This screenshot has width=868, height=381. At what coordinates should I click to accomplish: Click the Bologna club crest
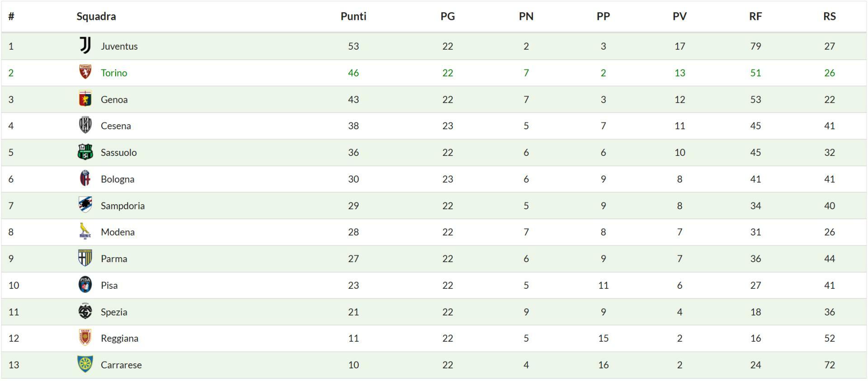(x=85, y=179)
